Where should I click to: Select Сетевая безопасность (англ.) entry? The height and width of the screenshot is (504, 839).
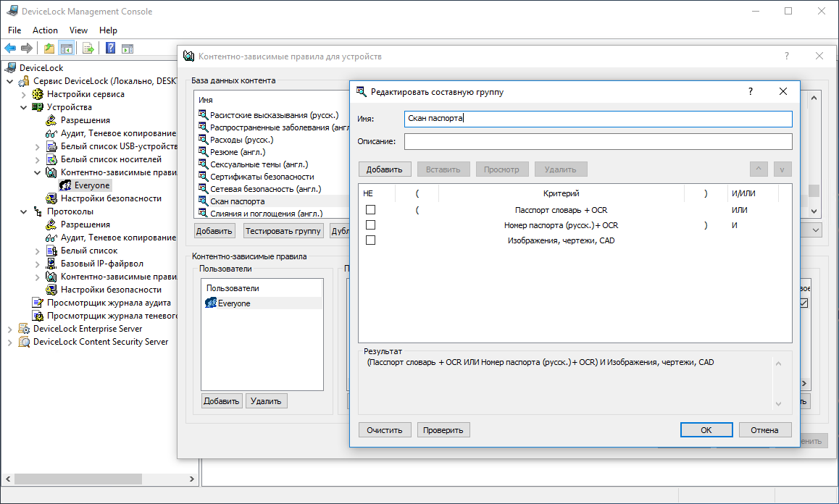pos(265,189)
